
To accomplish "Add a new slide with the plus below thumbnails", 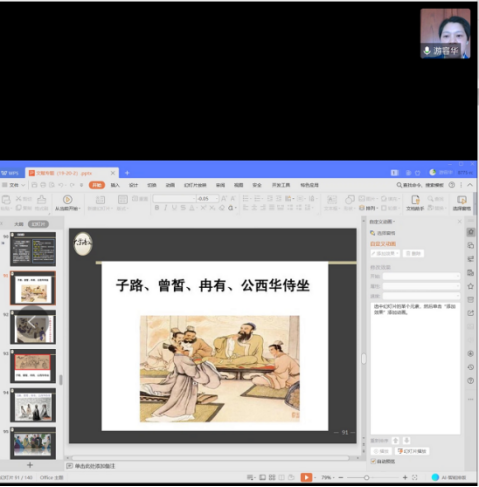I will coord(30,465).
